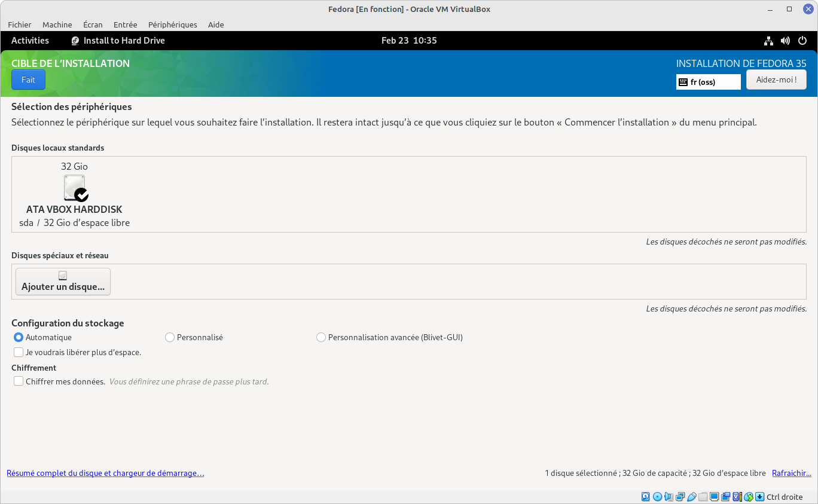Open the Entrée menu
Screen dimensions: 818x504
(x=125, y=25)
